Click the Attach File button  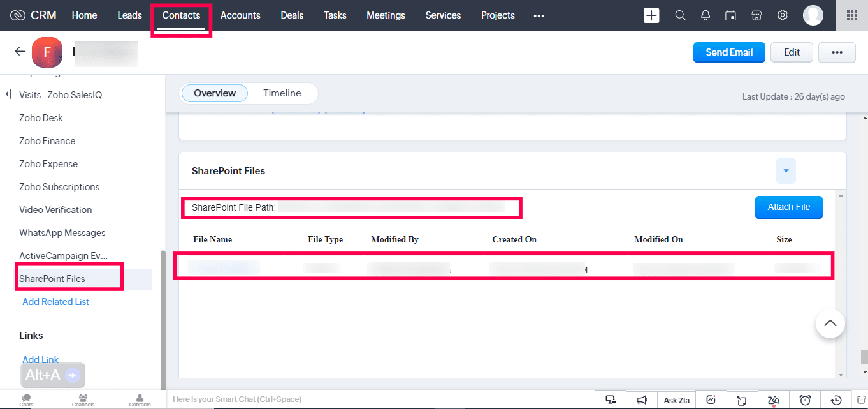tap(788, 207)
